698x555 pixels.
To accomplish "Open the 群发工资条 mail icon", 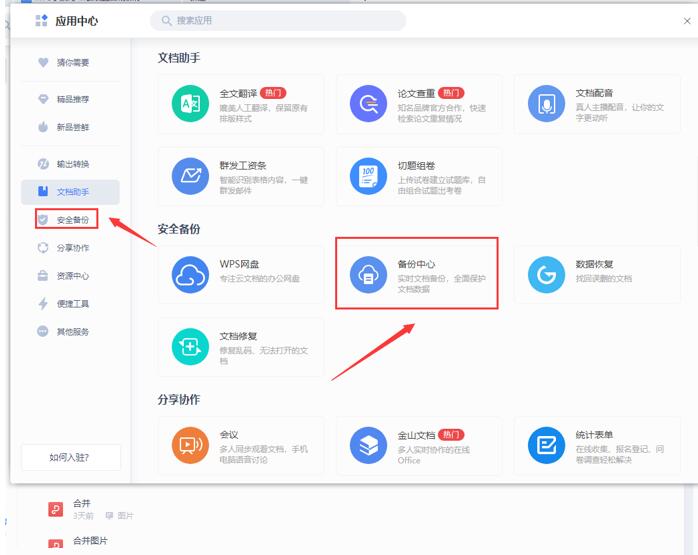I will [x=190, y=176].
